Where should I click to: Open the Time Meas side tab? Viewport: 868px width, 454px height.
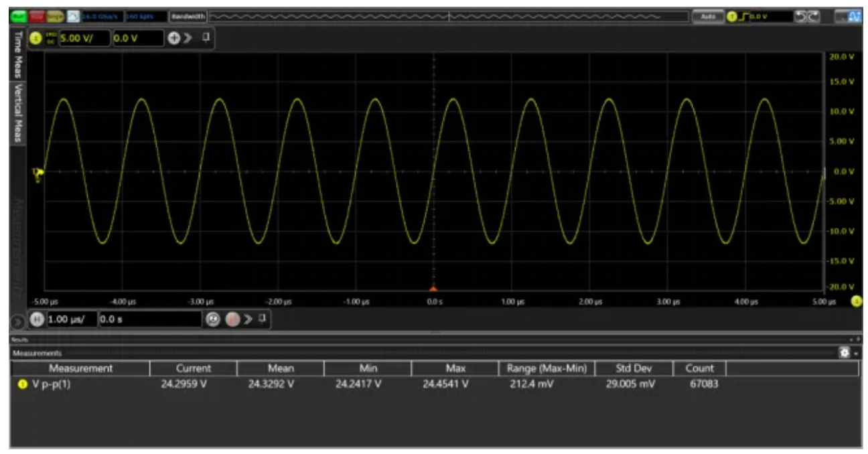coord(18,56)
